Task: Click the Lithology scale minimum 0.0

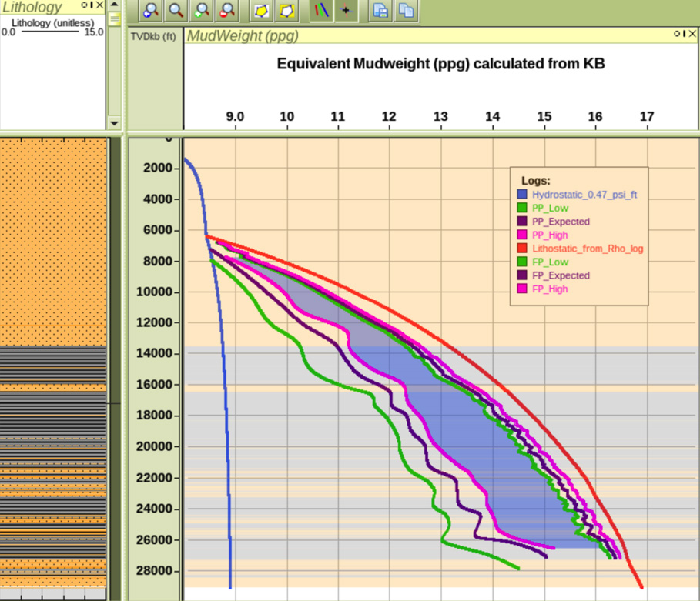Action: point(8,32)
